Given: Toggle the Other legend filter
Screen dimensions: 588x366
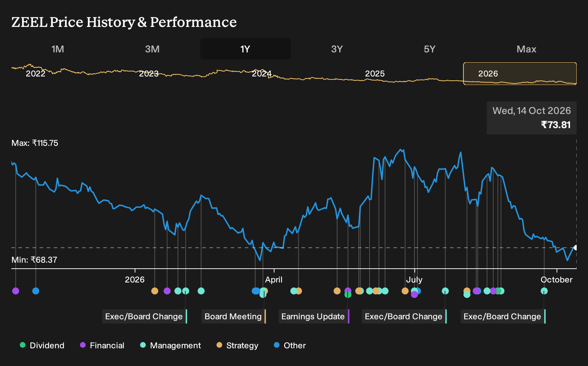Looking at the screenshot, I should 290,345.
